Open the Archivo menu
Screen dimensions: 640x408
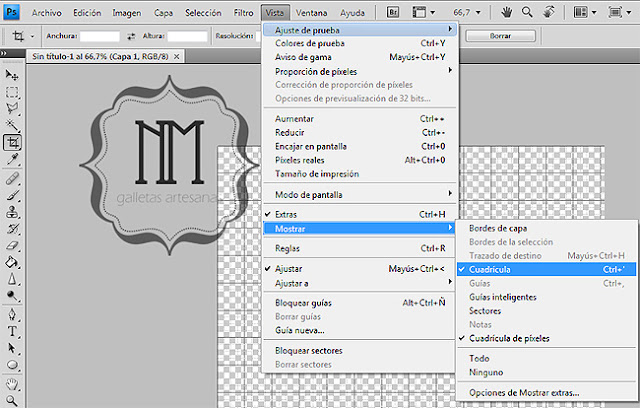47,13
